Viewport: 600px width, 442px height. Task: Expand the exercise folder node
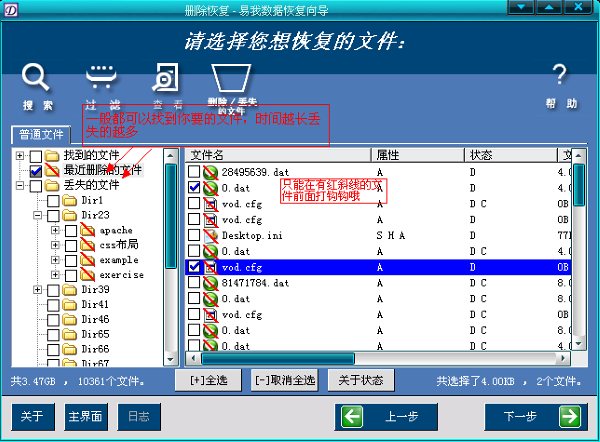click(55, 275)
